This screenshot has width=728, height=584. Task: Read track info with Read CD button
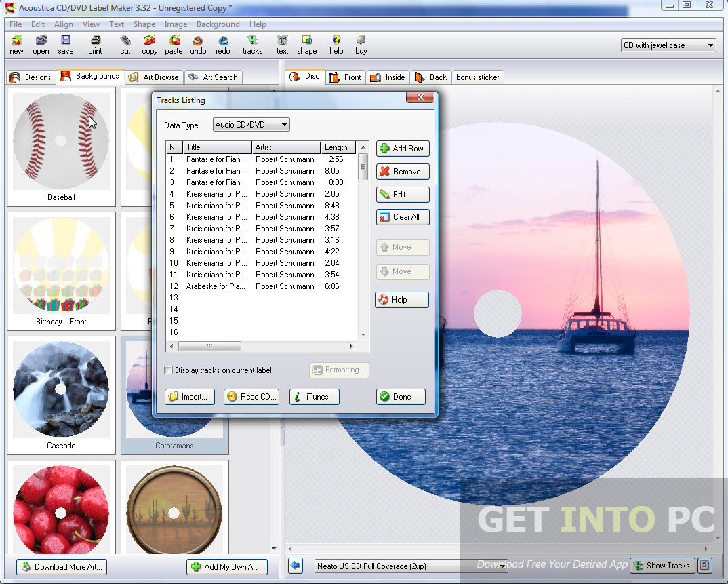pyautogui.click(x=251, y=397)
